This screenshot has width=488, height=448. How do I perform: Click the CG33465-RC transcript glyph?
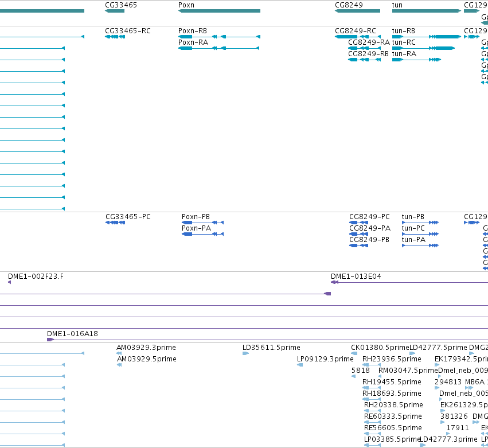pyautogui.click(x=115, y=37)
